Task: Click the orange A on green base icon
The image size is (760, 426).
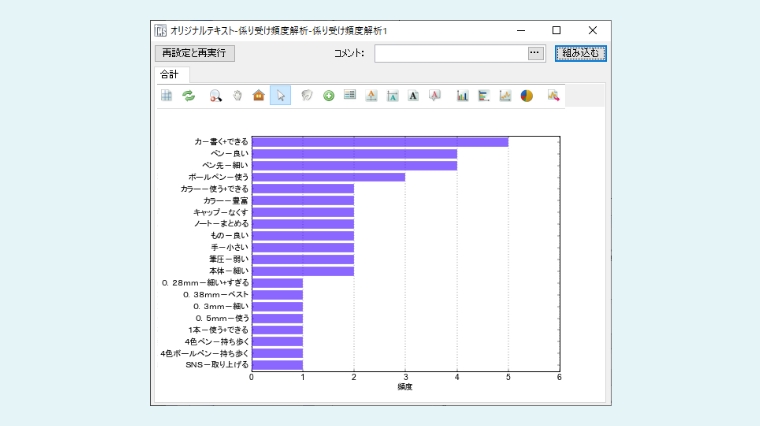Action: tap(371, 95)
